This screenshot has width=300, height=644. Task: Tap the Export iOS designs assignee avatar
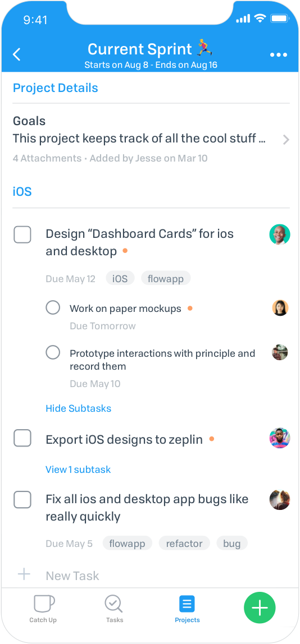(x=280, y=438)
